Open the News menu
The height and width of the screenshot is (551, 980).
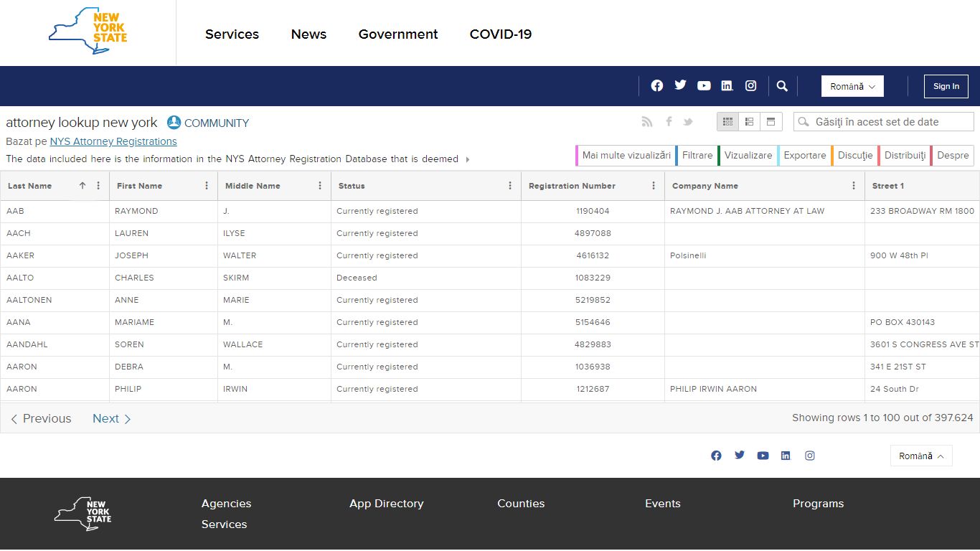[x=308, y=34]
